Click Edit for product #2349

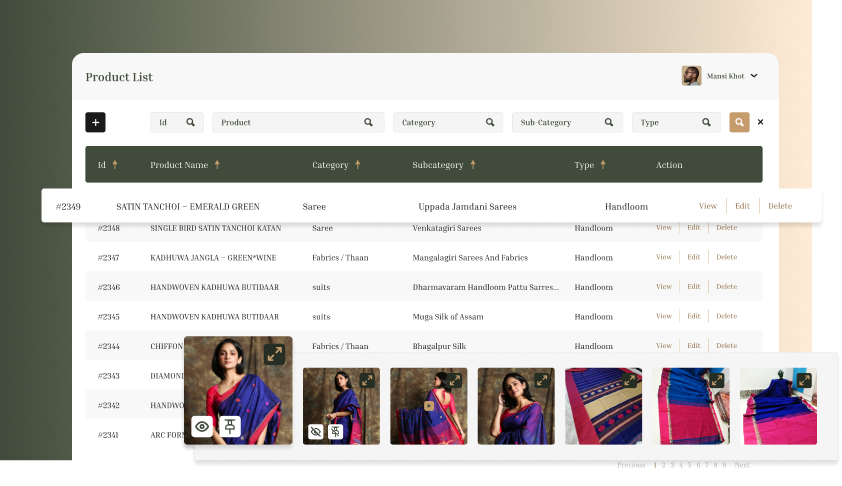click(742, 206)
